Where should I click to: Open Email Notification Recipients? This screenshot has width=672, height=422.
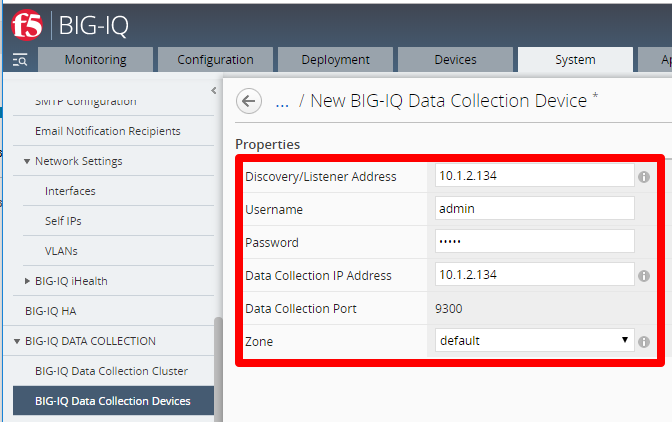(x=108, y=131)
